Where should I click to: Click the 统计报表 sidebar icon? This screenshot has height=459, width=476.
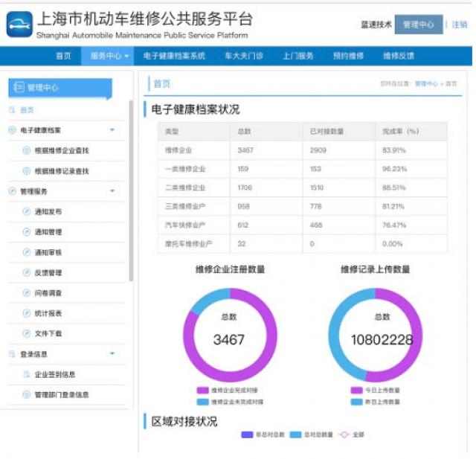27,314
